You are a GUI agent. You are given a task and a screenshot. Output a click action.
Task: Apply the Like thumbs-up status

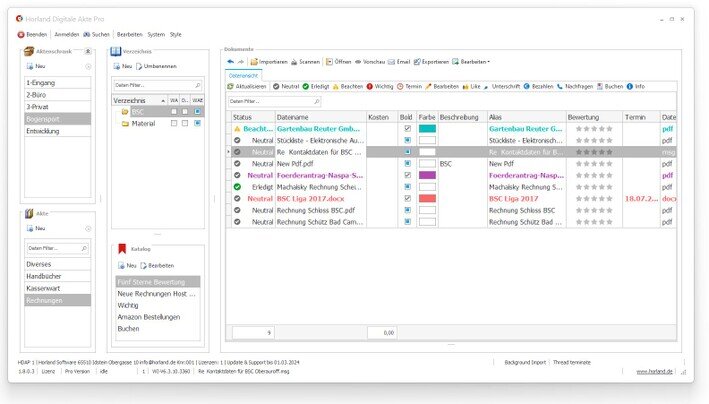(x=471, y=86)
